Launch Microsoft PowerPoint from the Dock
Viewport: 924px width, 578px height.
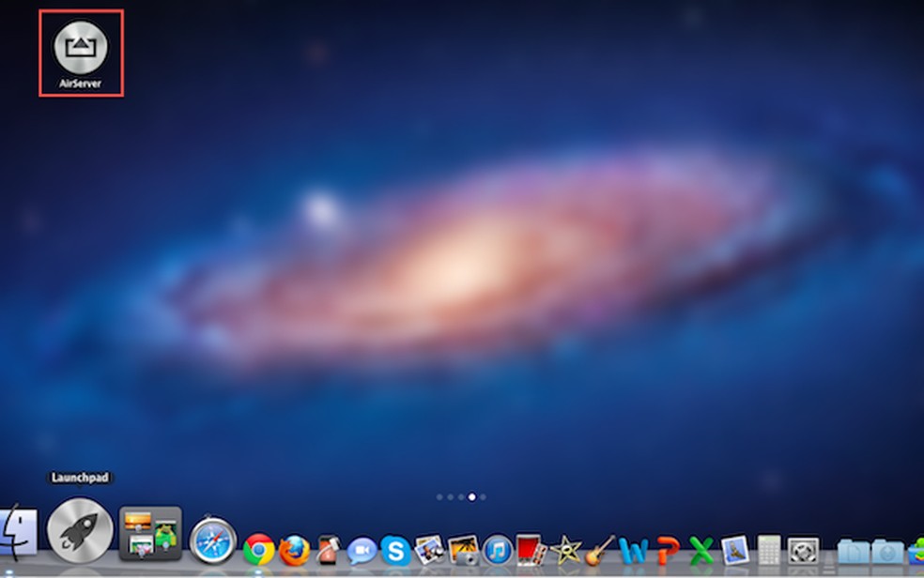668,551
